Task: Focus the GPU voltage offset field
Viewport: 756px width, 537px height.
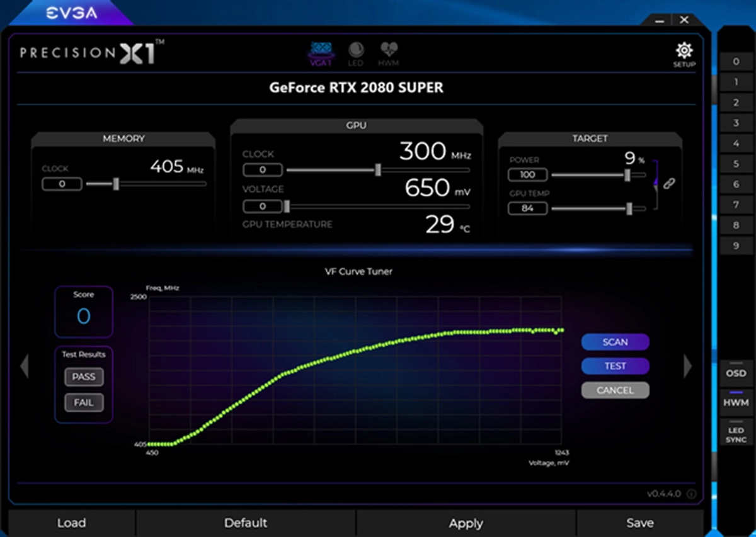Action: (263, 206)
